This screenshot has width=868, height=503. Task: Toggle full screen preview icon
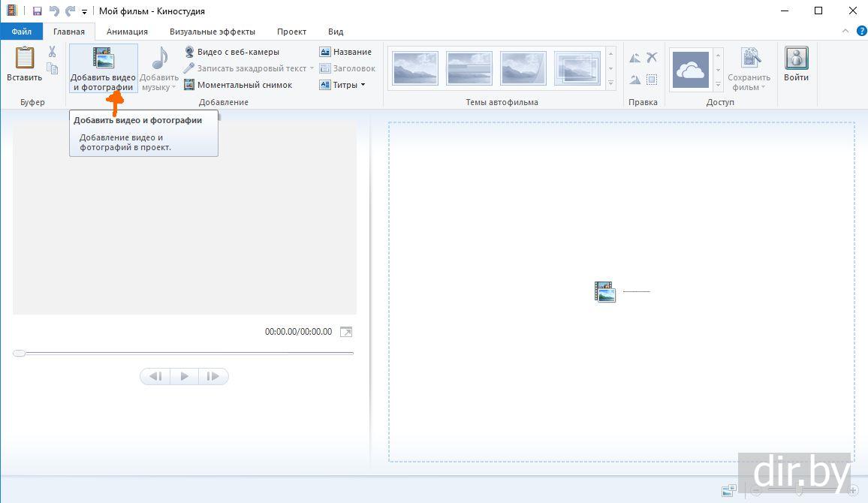tap(345, 332)
